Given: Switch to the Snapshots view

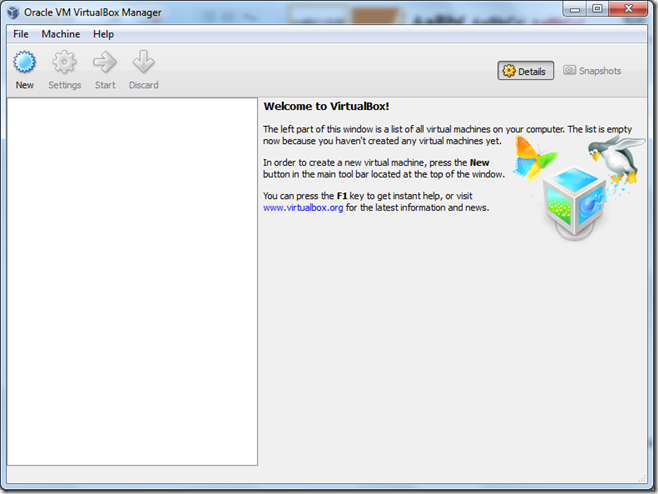Looking at the screenshot, I should pyautogui.click(x=592, y=71).
